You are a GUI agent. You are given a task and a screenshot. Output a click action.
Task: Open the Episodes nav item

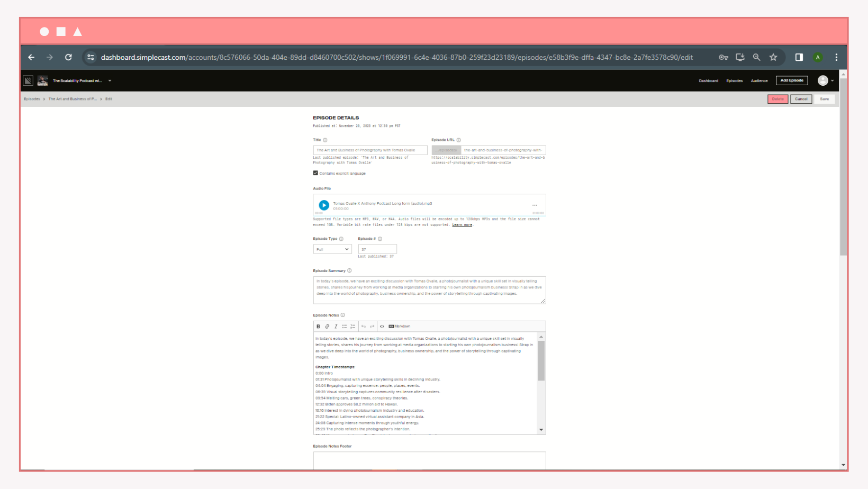734,81
